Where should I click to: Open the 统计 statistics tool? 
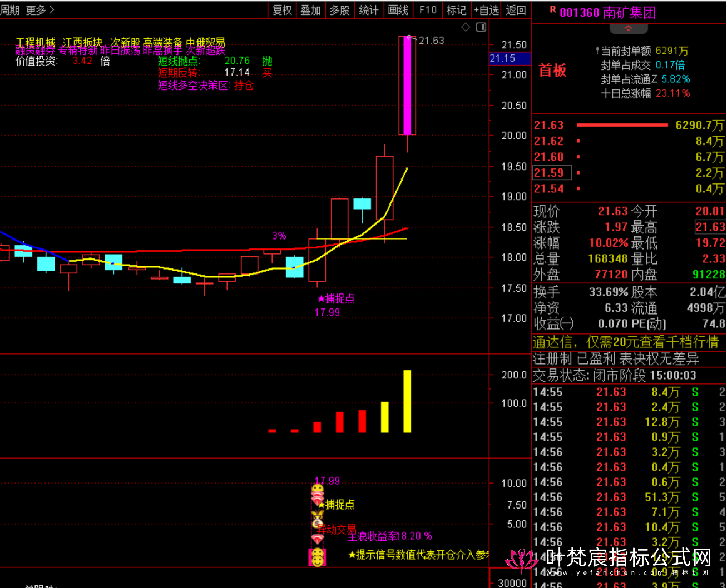[x=368, y=10]
